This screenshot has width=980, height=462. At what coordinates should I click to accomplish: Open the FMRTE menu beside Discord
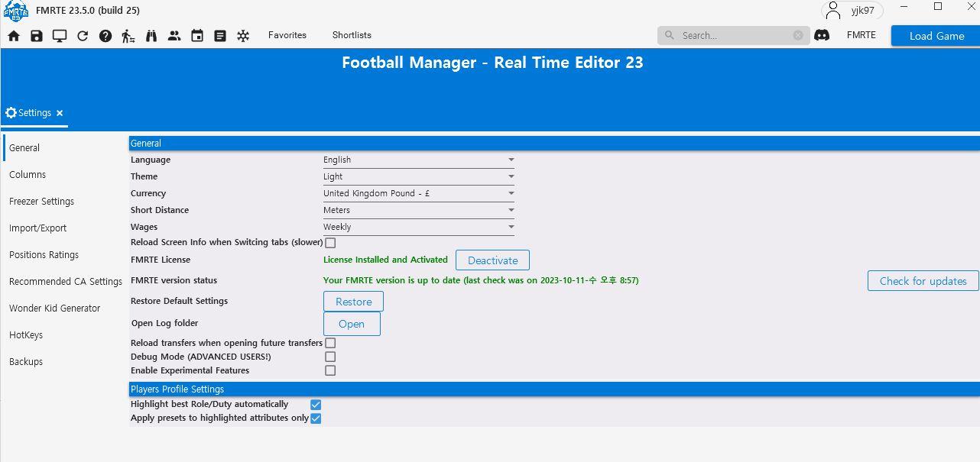[862, 35]
